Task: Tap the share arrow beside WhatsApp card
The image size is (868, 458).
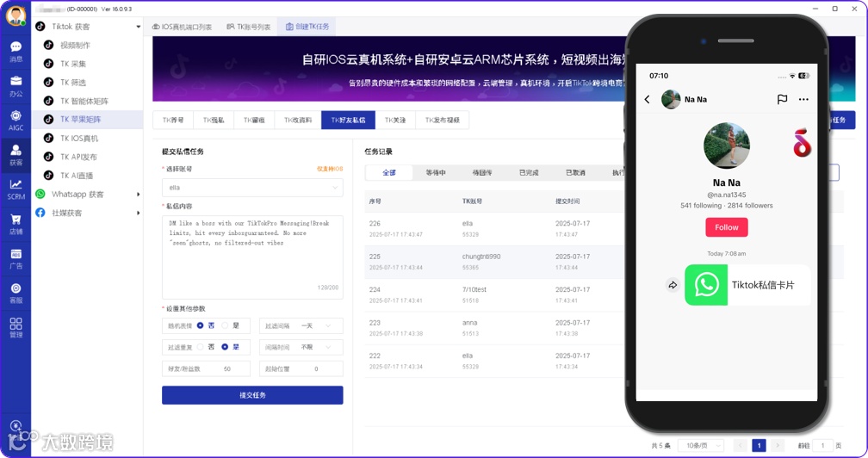Action: (x=673, y=286)
